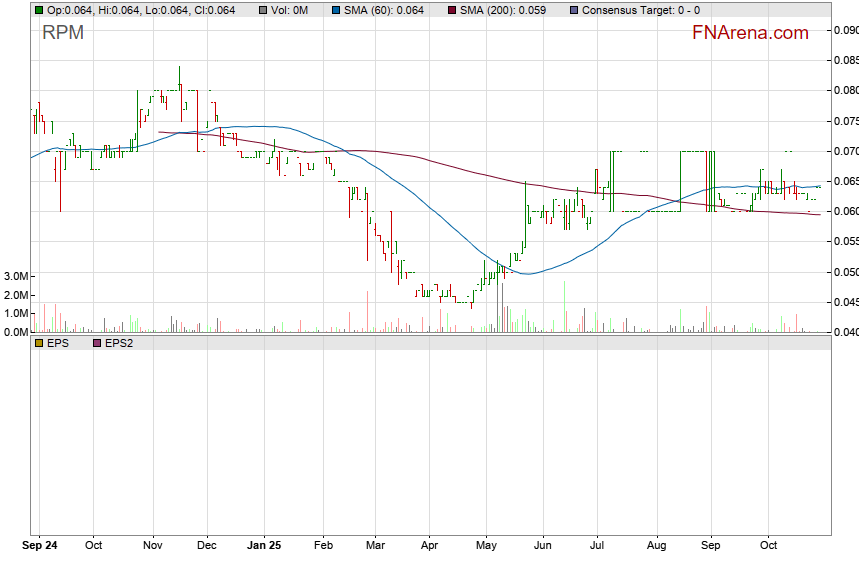Click the 0.090 price axis label
This screenshot has width=859, height=566.
846,30
